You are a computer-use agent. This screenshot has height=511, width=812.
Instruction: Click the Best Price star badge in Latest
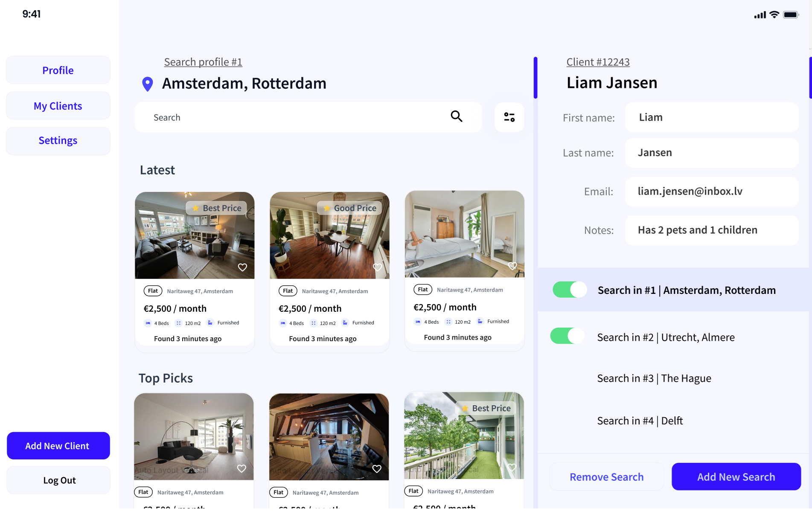coord(216,208)
